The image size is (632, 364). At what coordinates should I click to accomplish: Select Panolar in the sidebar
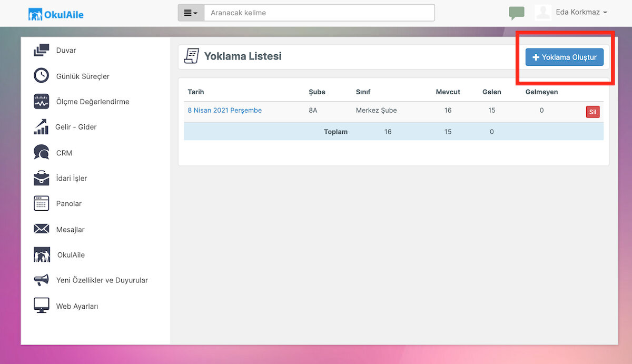pyautogui.click(x=69, y=203)
